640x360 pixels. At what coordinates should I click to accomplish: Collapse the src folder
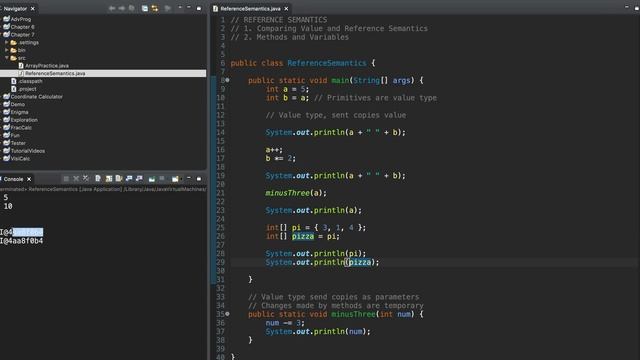click(x=7, y=58)
